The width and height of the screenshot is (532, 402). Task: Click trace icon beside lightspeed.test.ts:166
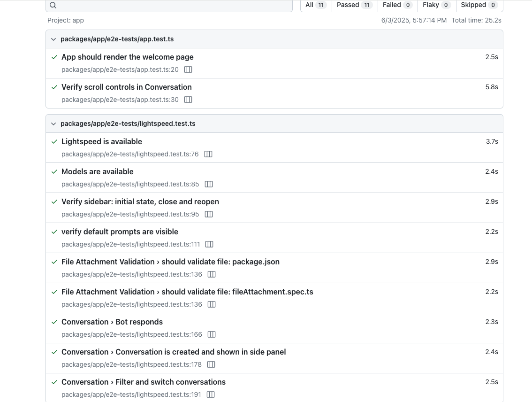(x=212, y=334)
